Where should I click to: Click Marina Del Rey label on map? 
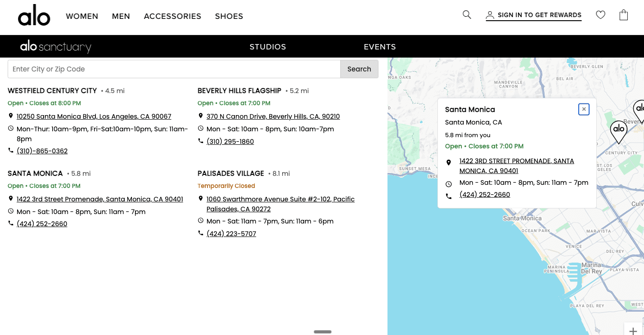coord(591,268)
